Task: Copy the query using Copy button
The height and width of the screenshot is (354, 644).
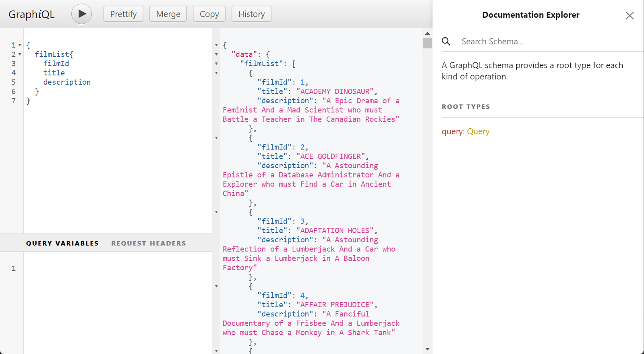Action: [209, 14]
